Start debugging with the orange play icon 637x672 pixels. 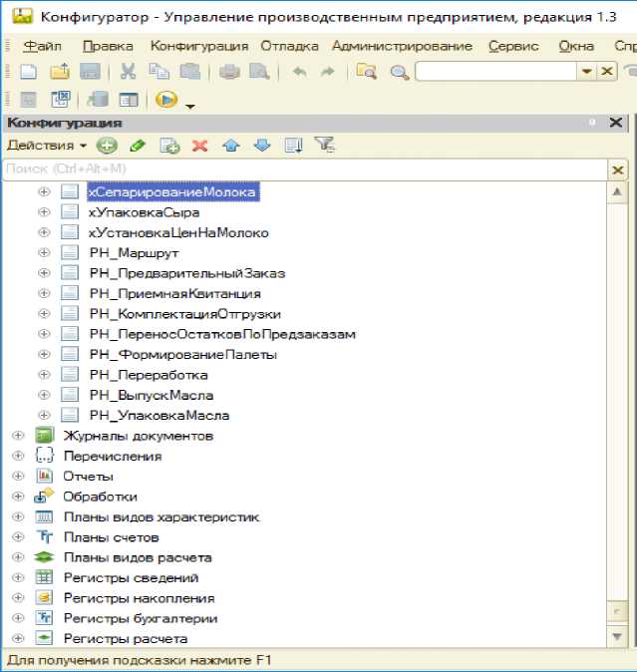click(x=166, y=100)
